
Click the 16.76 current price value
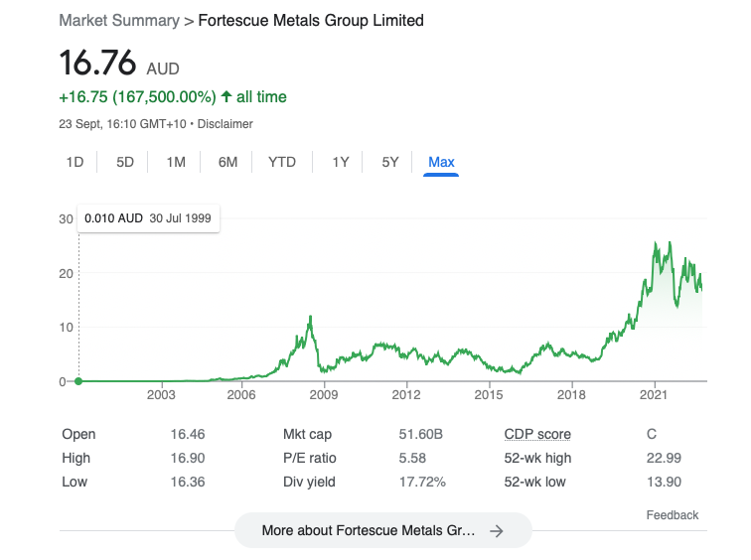coord(97,63)
